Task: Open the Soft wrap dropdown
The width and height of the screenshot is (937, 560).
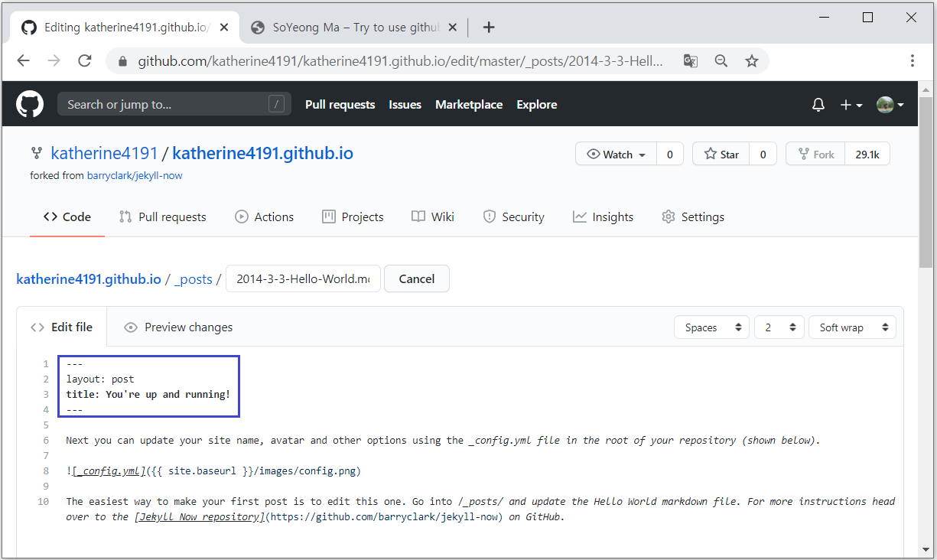Action: (x=852, y=327)
